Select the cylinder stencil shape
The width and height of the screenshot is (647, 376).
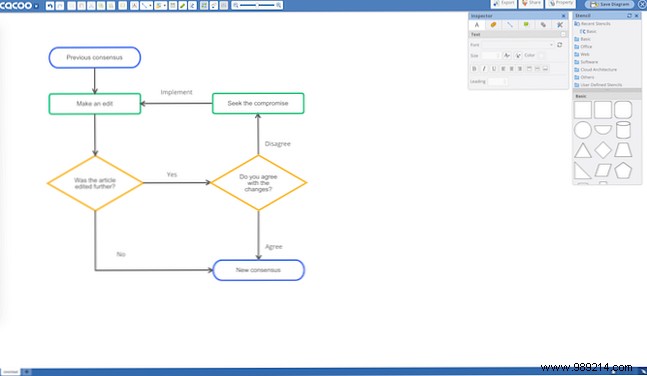point(623,130)
